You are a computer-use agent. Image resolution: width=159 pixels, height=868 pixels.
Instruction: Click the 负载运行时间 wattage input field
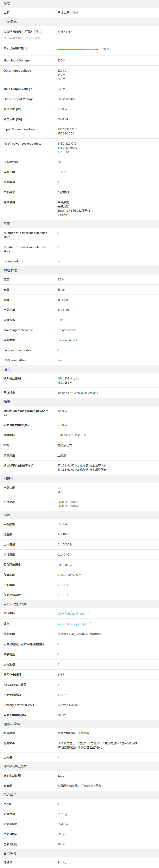pos(28,32)
